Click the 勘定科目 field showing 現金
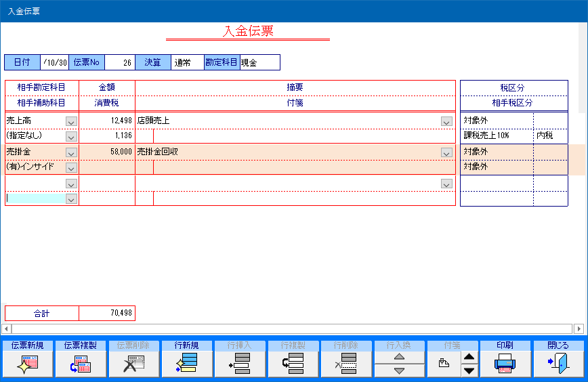 point(260,62)
